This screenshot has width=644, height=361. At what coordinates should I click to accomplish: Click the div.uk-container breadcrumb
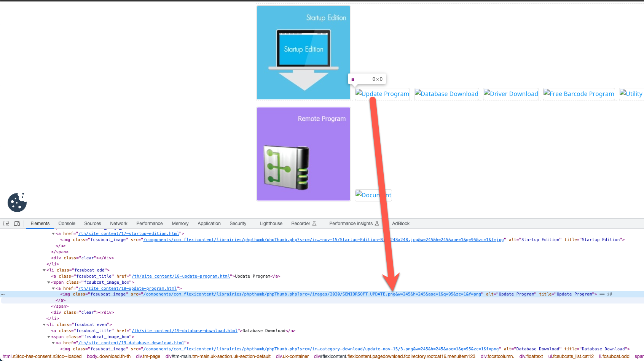tap(292, 356)
